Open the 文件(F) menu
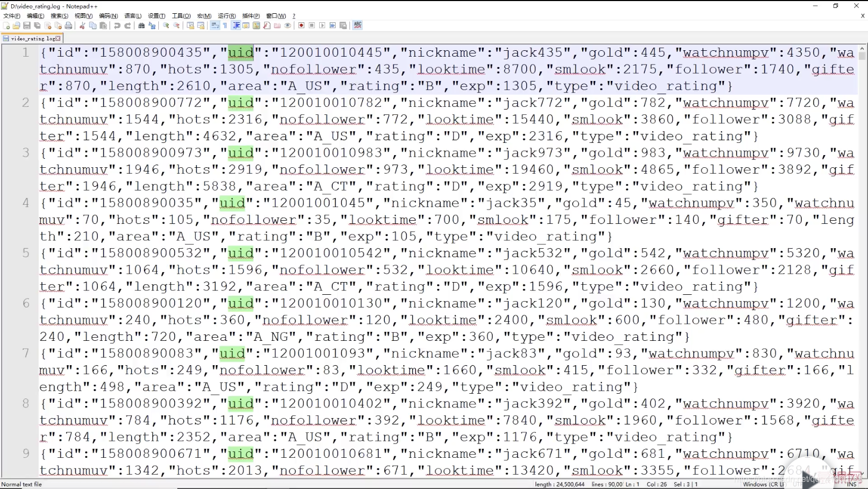 tap(12, 16)
